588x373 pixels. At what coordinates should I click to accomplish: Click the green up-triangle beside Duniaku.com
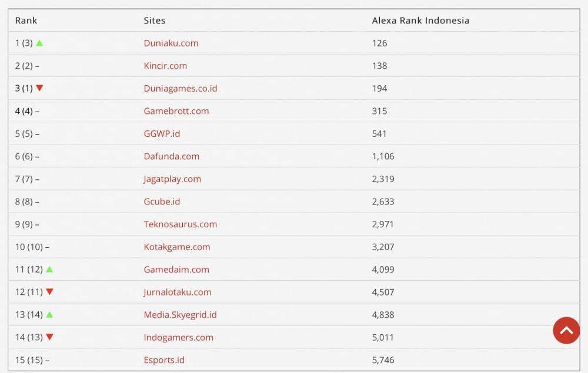[40, 43]
